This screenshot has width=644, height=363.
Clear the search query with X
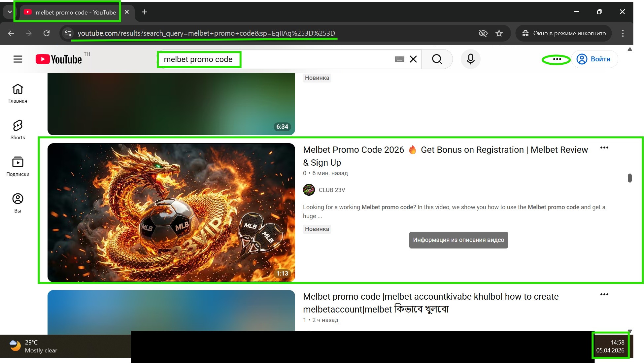click(x=413, y=59)
